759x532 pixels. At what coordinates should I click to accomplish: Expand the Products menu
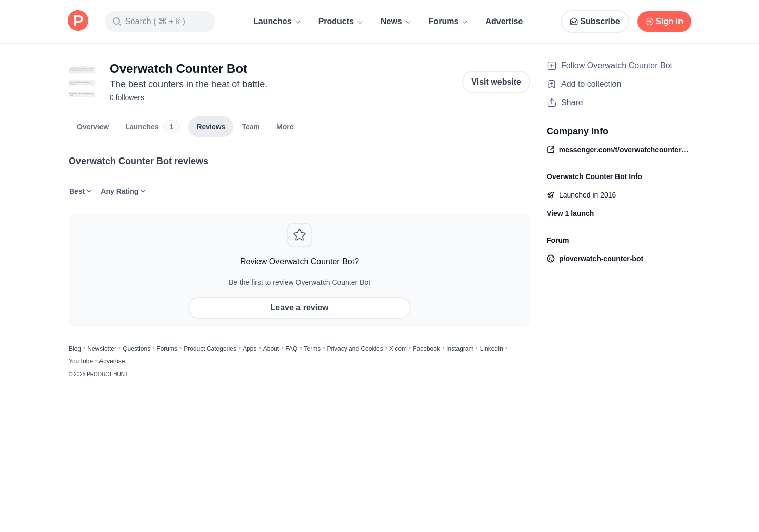pyautogui.click(x=341, y=22)
